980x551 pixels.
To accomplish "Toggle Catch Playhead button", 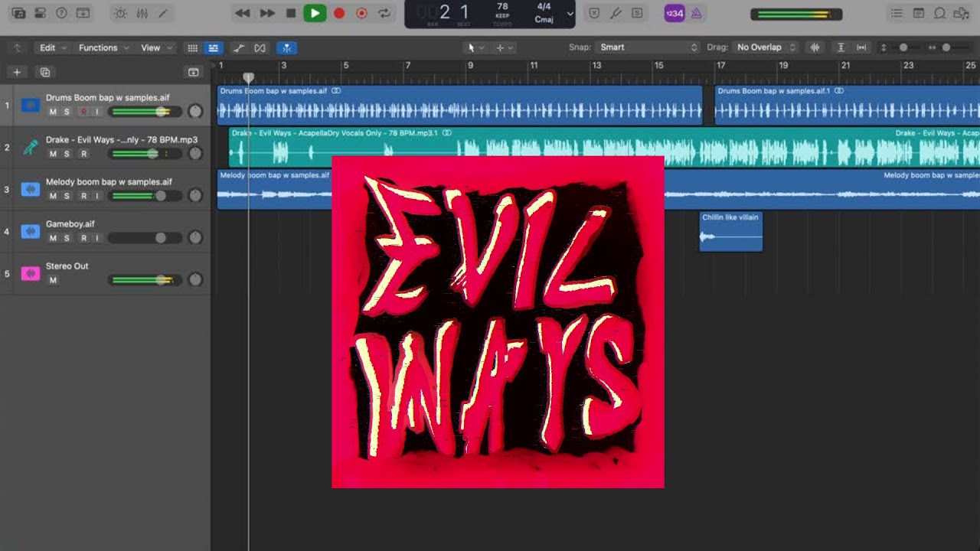I will click(x=286, y=47).
